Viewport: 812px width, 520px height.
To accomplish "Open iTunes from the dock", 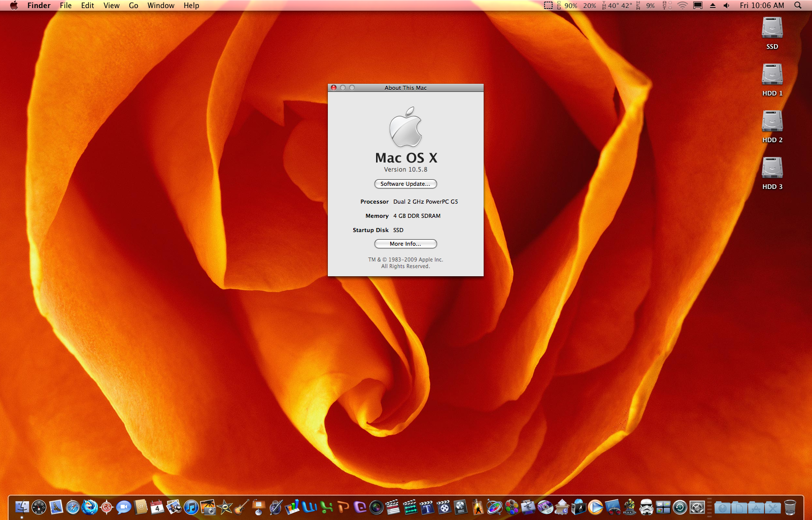I will point(191,507).
